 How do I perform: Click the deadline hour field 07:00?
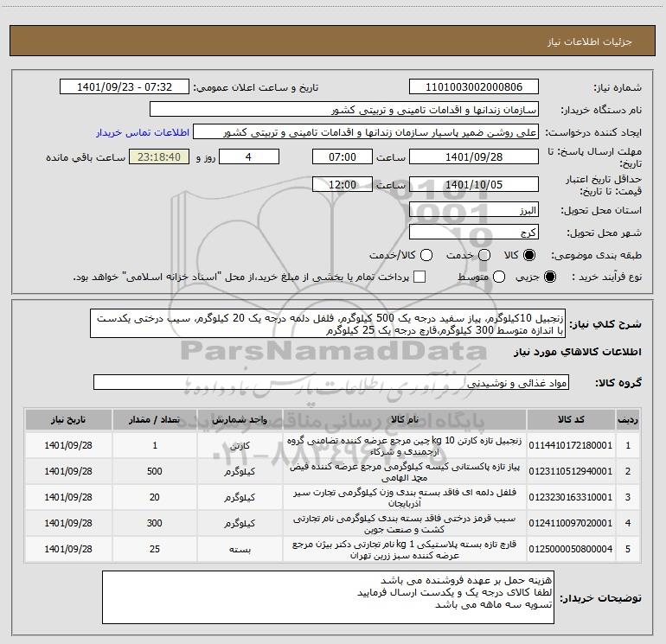click(x=343, y=156)
